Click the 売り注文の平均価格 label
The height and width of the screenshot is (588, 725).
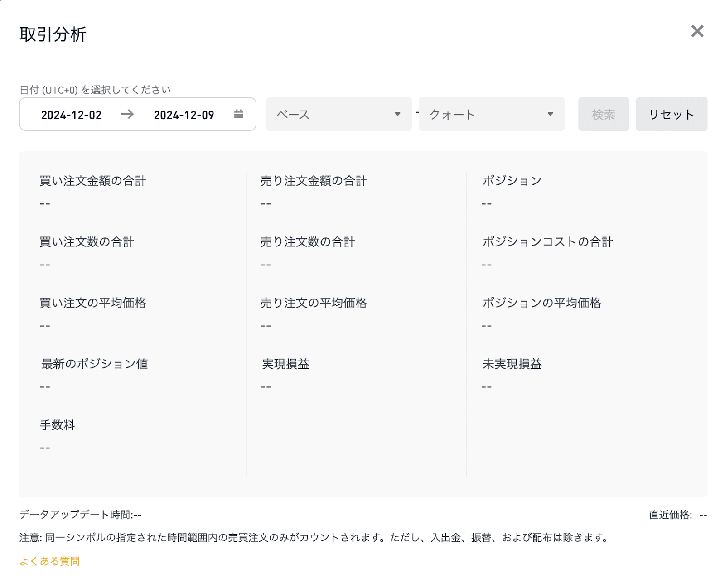pos(314,303)
